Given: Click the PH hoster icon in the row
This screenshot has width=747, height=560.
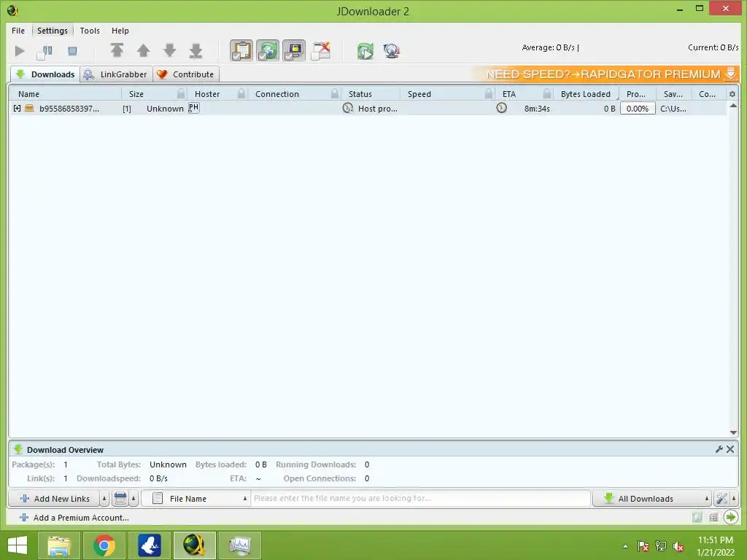Looking at the screenshot, I should (x=193, y=108).
